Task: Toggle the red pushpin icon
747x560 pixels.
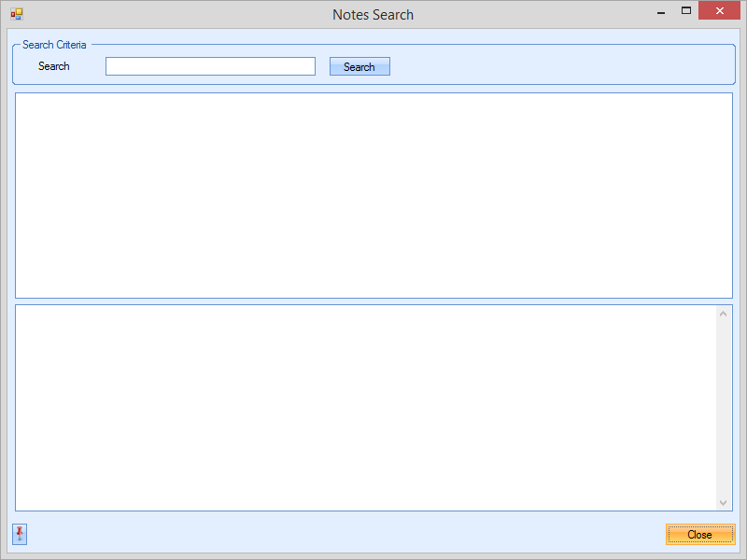Action: (20, 534)
